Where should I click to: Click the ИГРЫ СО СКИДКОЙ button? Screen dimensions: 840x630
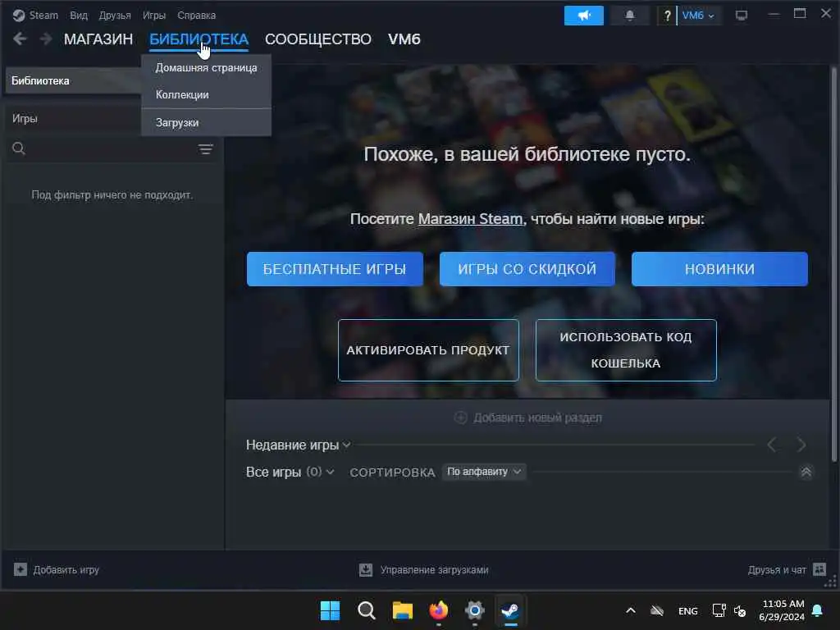click(527, 269)
